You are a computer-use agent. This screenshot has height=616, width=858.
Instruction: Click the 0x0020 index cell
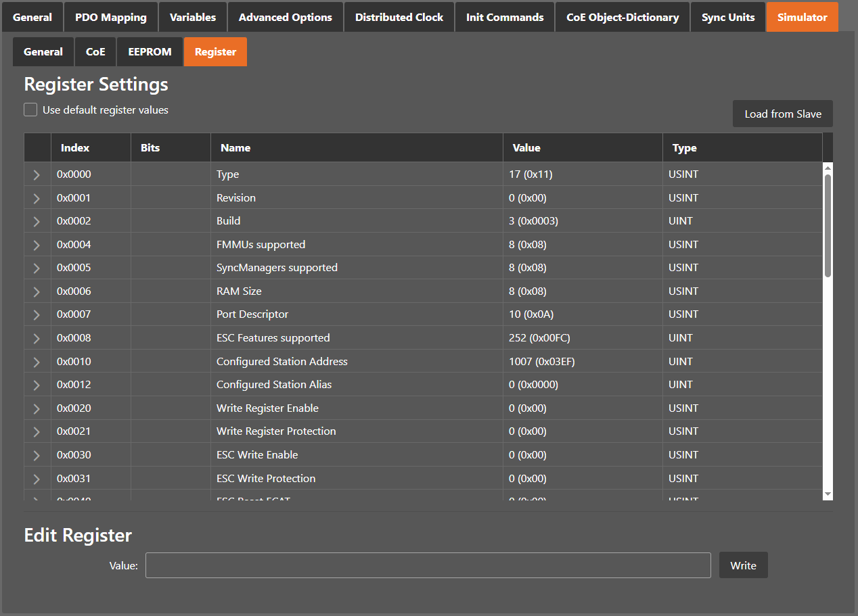pos(91,408)
